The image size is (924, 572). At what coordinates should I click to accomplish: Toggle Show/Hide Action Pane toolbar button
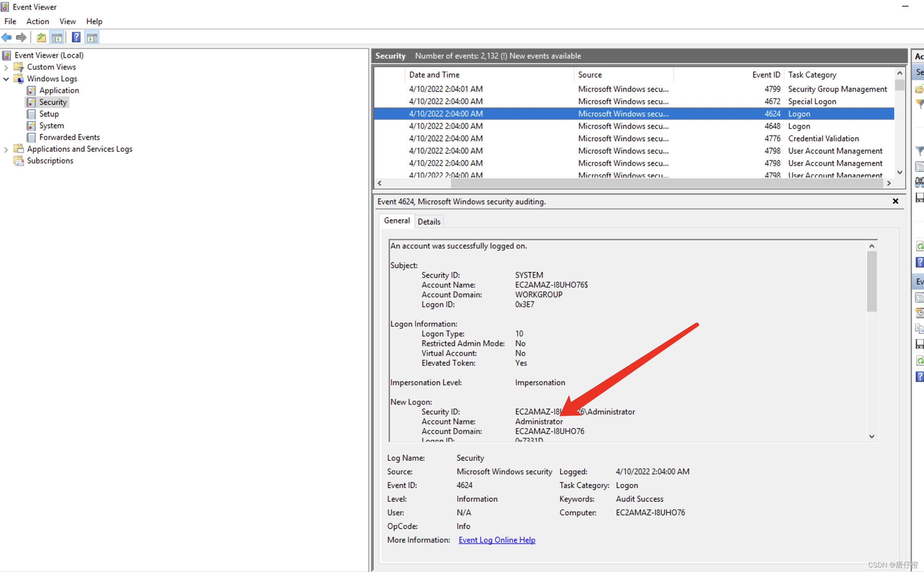point(92,37)
